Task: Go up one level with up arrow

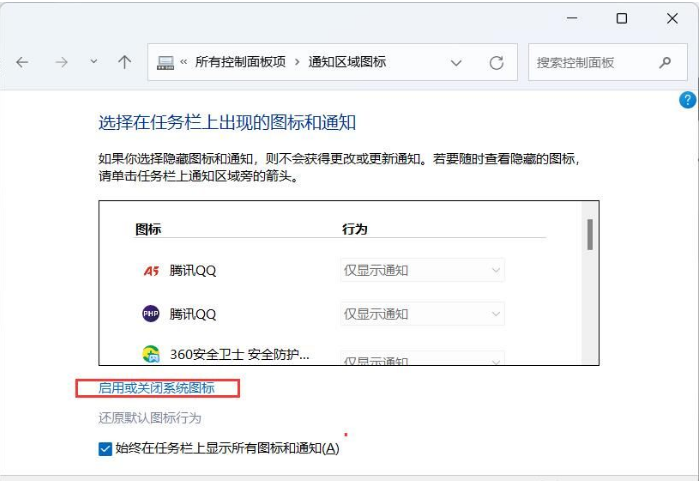Action: click(x=124, y=62)
